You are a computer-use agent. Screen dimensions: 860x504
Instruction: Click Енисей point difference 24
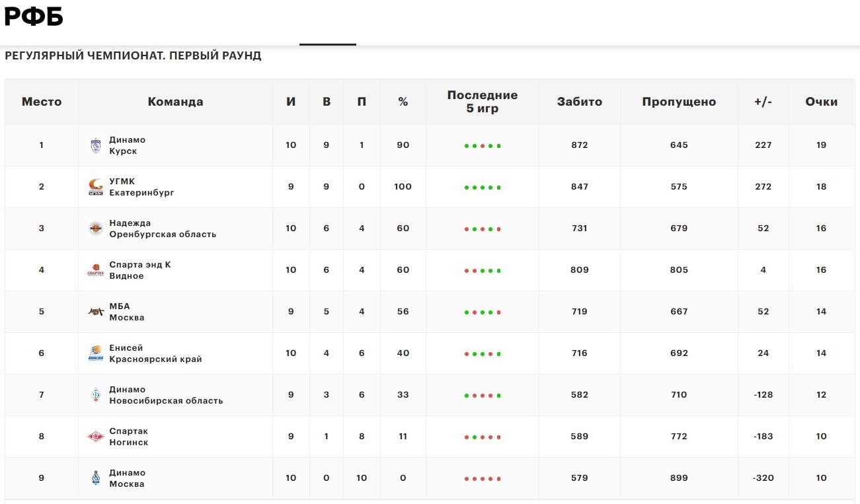[763, 353]
